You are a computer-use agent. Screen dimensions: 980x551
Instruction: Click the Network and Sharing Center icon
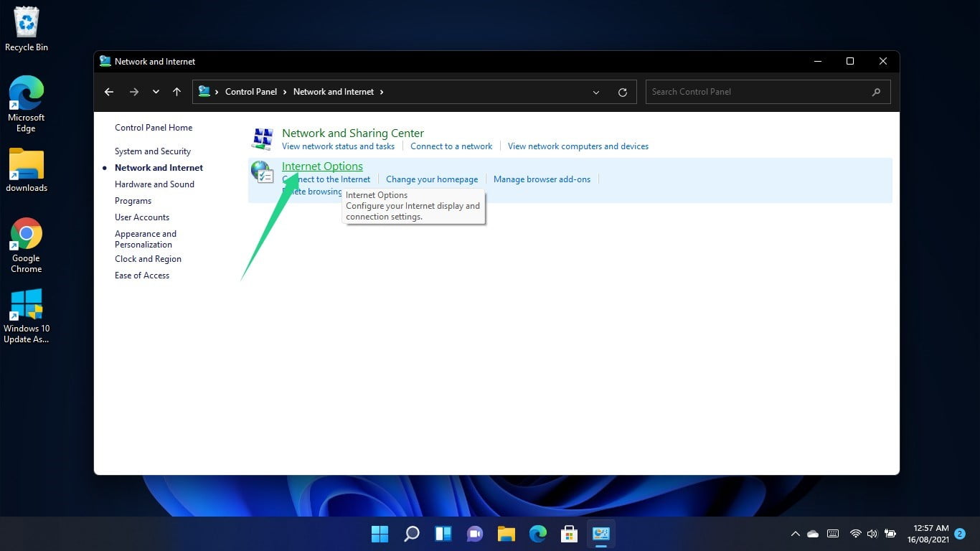click(x=262, y=138)
